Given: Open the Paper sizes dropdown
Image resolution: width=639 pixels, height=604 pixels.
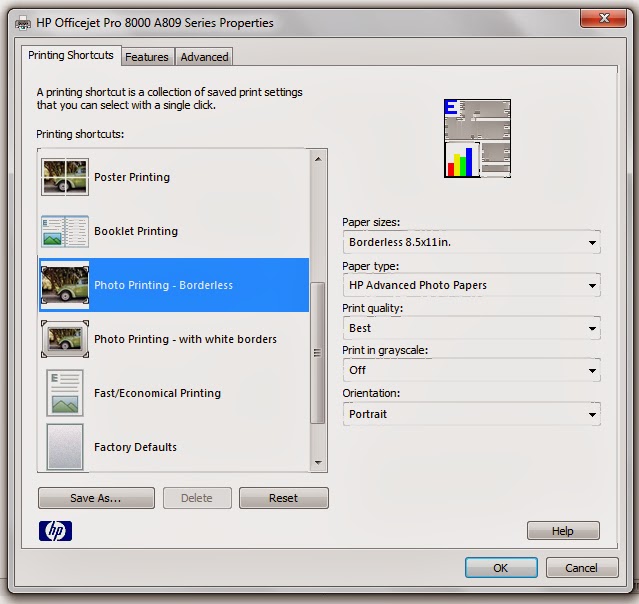Looking at the screenshot, I should tap(472, 242).
